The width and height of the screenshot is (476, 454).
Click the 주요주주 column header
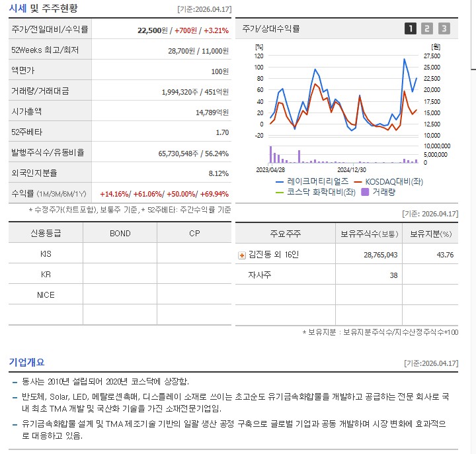pos(286,234)
